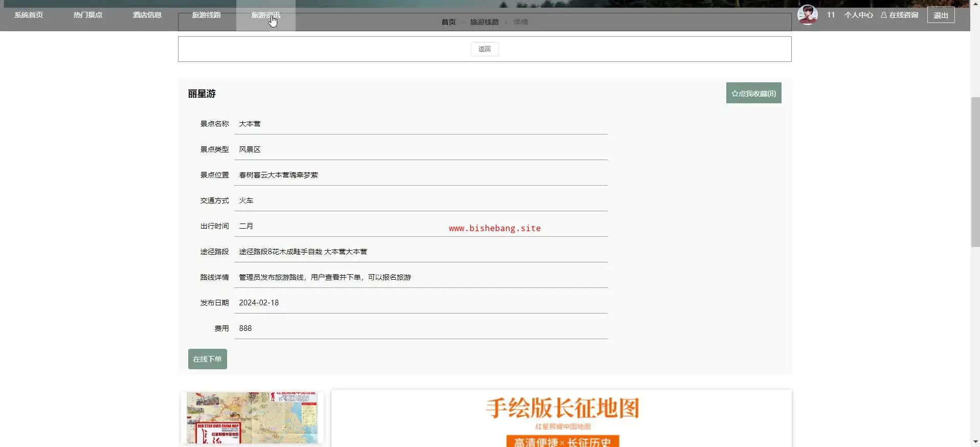
Task: Open 个人中心 in the header
Action: tap(858, 15)
